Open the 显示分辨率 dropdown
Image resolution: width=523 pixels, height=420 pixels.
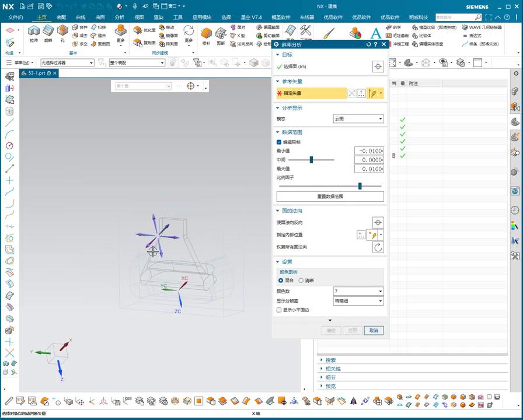tap(358, 301)
